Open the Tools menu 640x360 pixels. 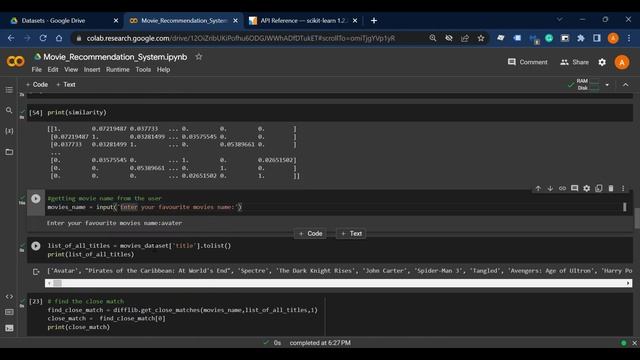143,70
